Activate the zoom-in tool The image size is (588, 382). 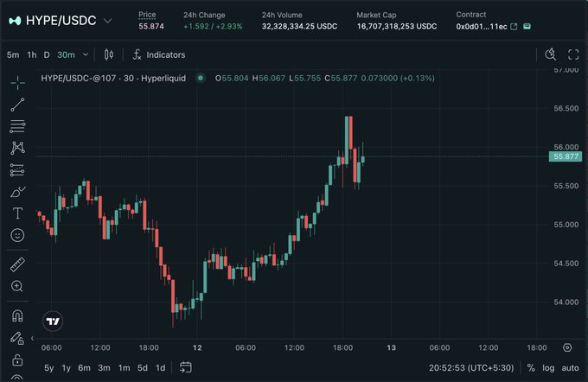point(17,286)
